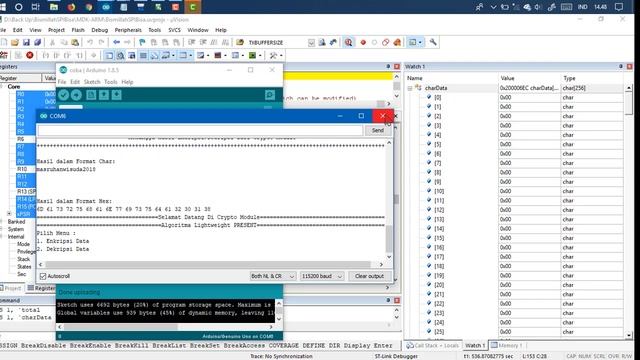This screenshot has width=640, height=360.
Task: Click the Window menu in uVision
Action: (x=198, y=30)
